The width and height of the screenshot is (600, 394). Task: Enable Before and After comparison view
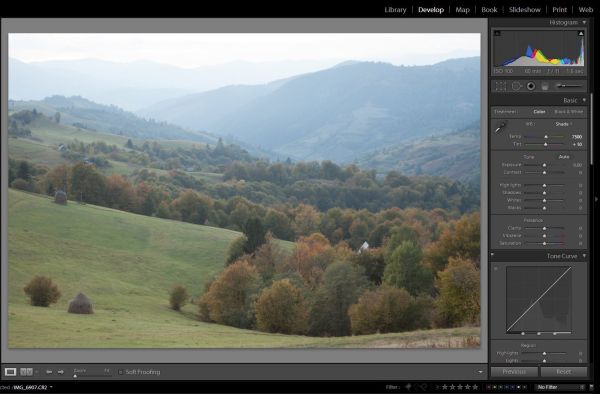[x=26, y=372]
